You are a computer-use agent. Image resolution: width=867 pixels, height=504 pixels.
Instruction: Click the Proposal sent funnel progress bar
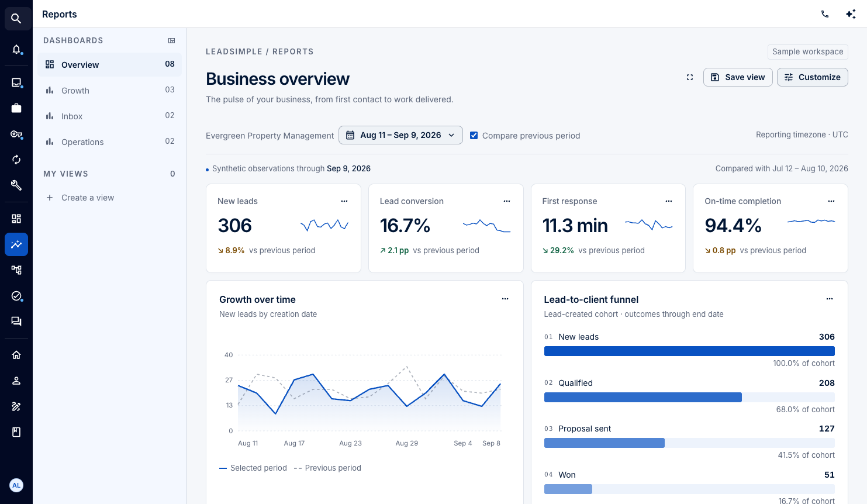tap(689, 443)
